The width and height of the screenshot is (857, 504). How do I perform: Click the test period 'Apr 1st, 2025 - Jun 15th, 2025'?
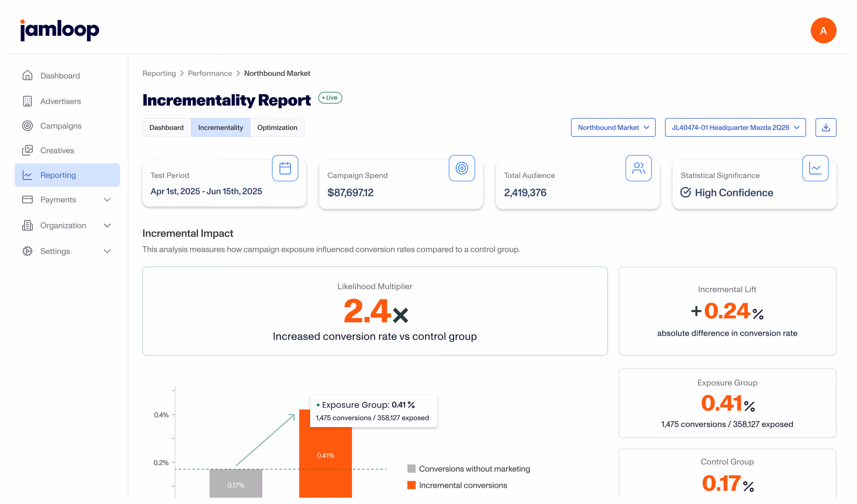[x=206, y=191]
